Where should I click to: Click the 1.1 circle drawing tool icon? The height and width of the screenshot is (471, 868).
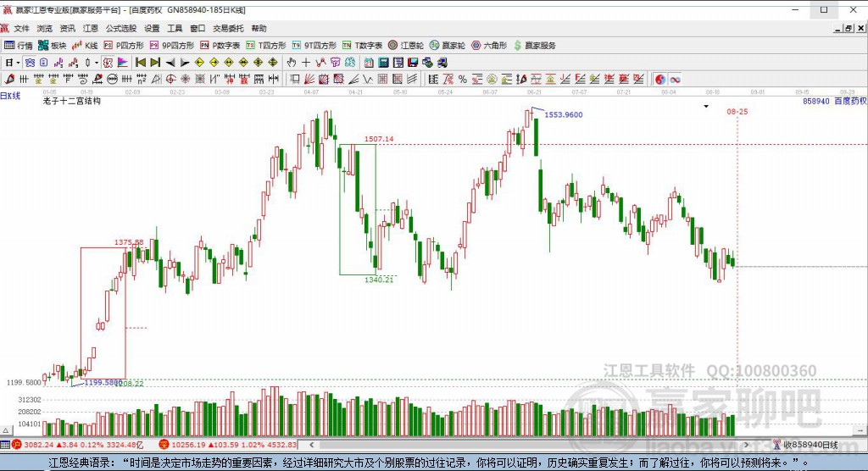pyautogui.click(x=113, y=80)
